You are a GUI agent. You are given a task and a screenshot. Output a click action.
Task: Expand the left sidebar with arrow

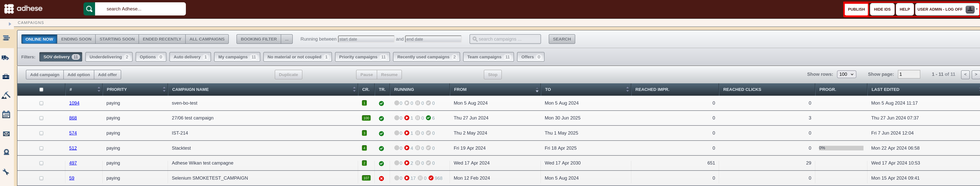pyautogui.click(x=10, y=24)
